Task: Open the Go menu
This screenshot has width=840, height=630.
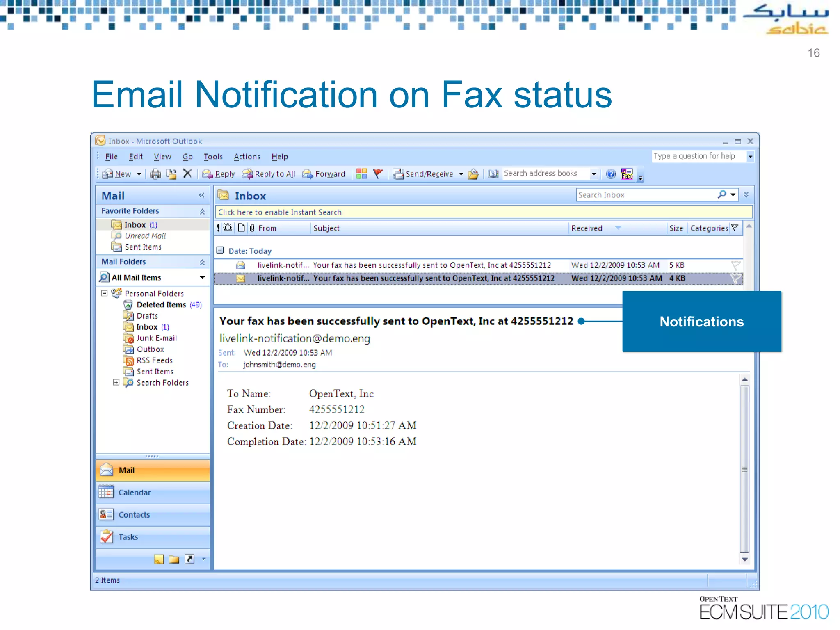Action: click(x=187, y=157)
